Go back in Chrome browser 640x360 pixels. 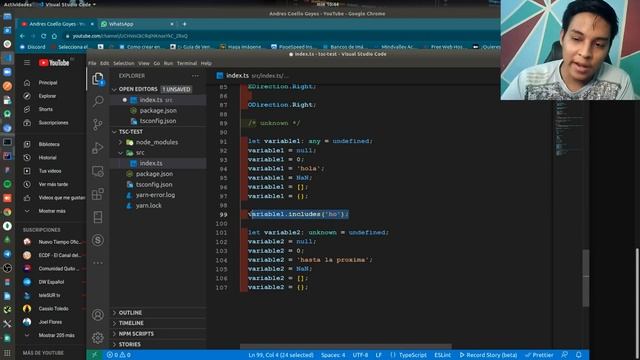[22, 36]
